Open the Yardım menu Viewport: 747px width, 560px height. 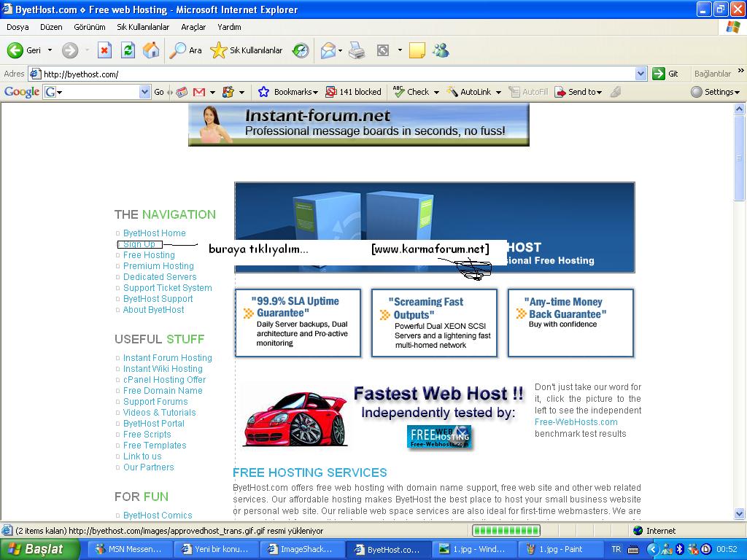pos(229,27)
